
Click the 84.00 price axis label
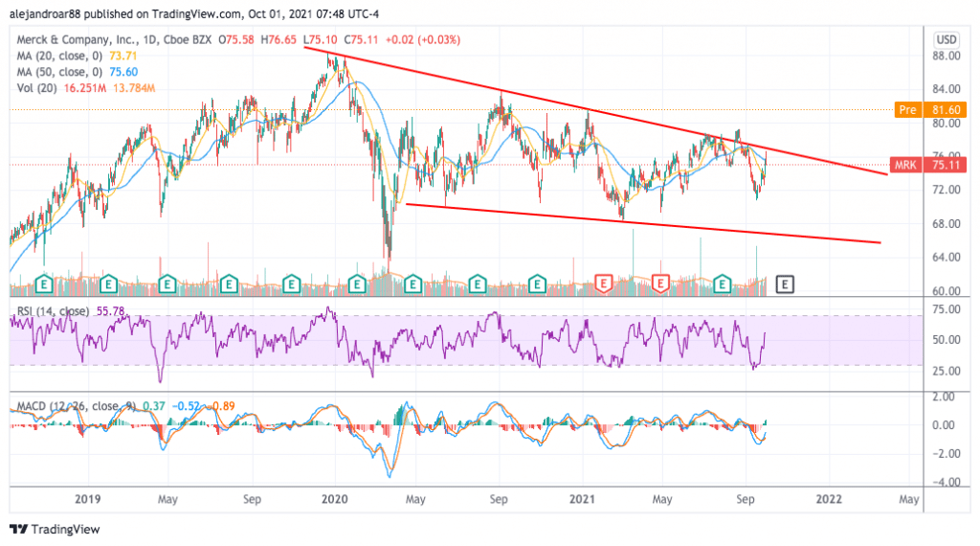(x=947, y=89)
